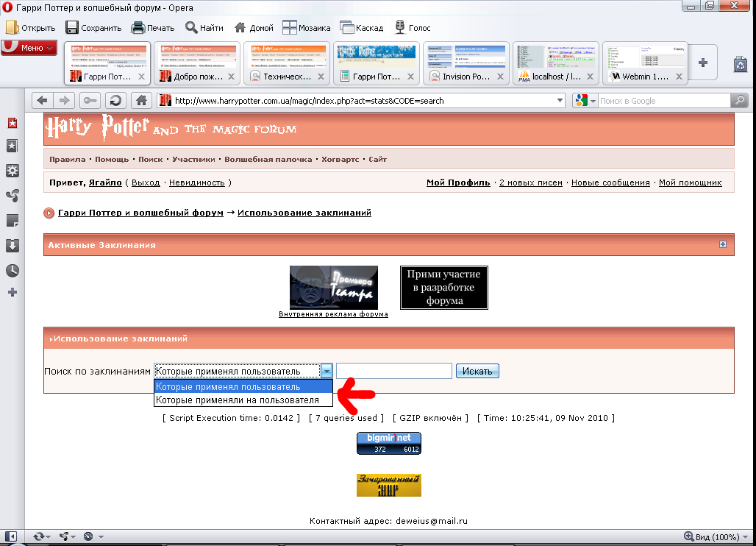Viewport: 756px width, 546px height.
Task: Open the History clock panel in sidebar
Action: point(12,270)
